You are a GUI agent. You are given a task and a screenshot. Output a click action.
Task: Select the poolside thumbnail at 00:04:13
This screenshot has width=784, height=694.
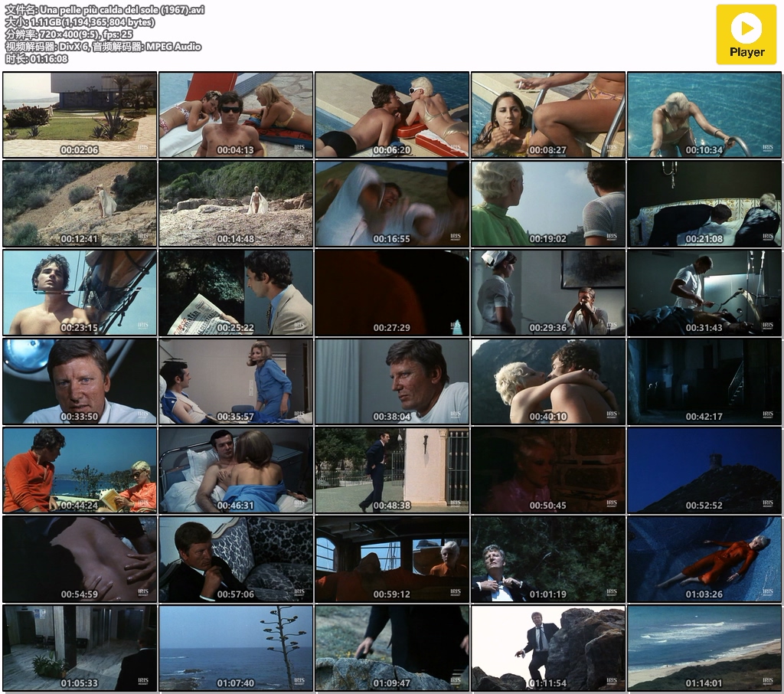[236, 115]
